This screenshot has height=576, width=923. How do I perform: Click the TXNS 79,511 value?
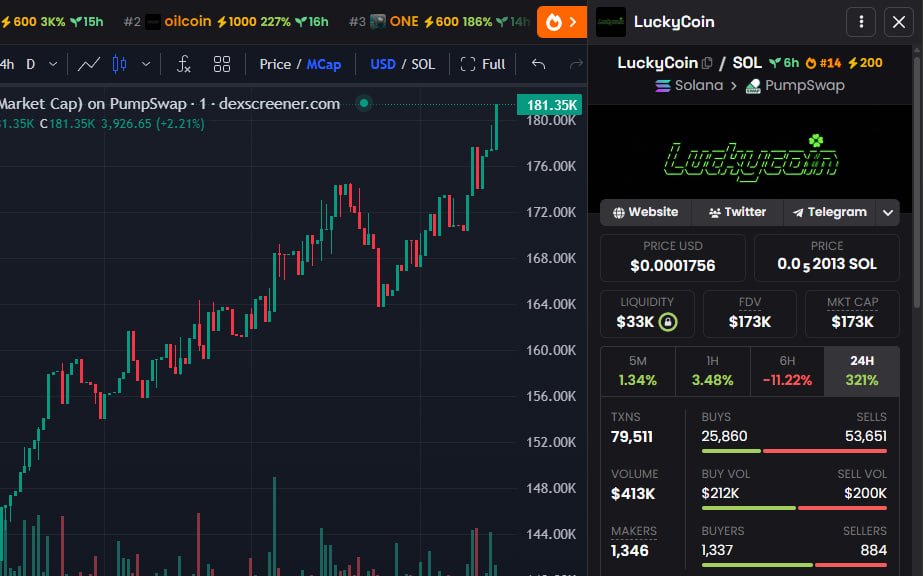tap(632, 437)
